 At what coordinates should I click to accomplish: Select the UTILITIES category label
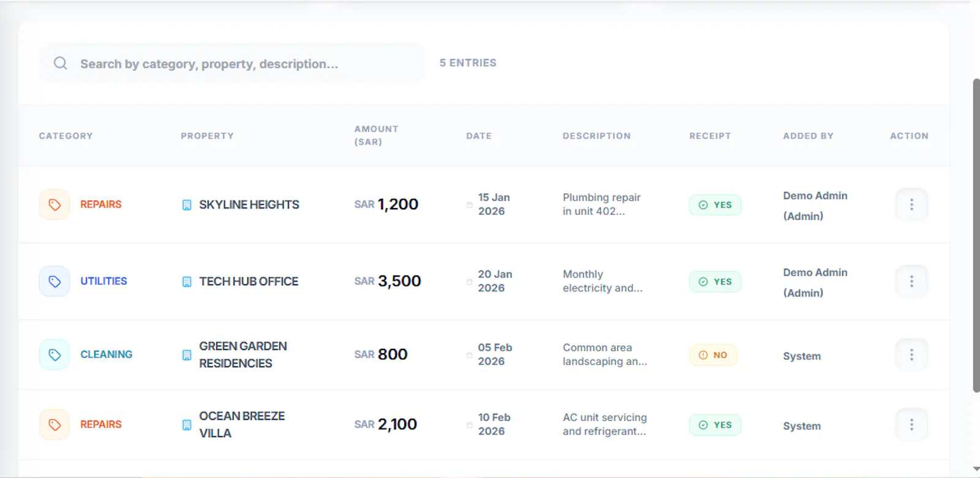tap(104, 282)
